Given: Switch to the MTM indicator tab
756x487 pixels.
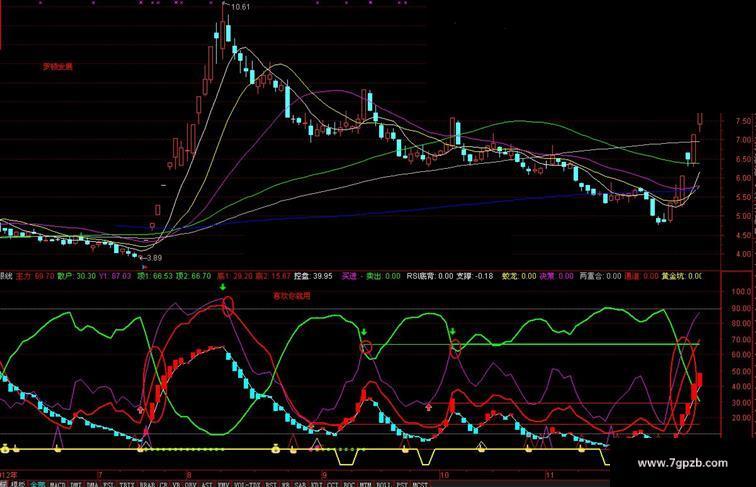Looking at the screenshot, I should (x=365, y=484).
